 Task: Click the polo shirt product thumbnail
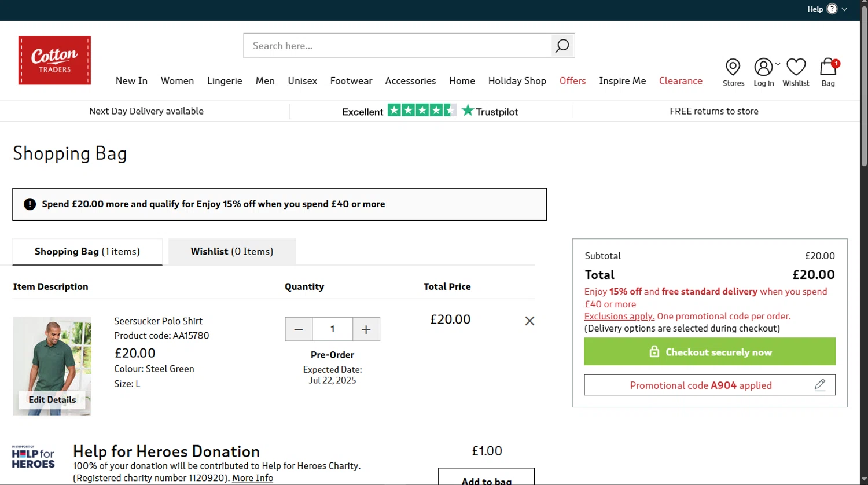(x=52, y=366)
